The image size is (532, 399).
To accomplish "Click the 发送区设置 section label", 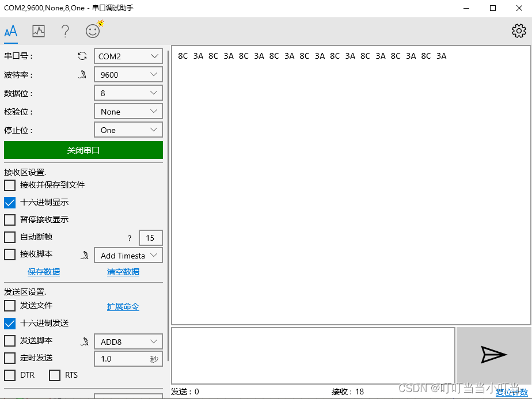I will point(25,292).
